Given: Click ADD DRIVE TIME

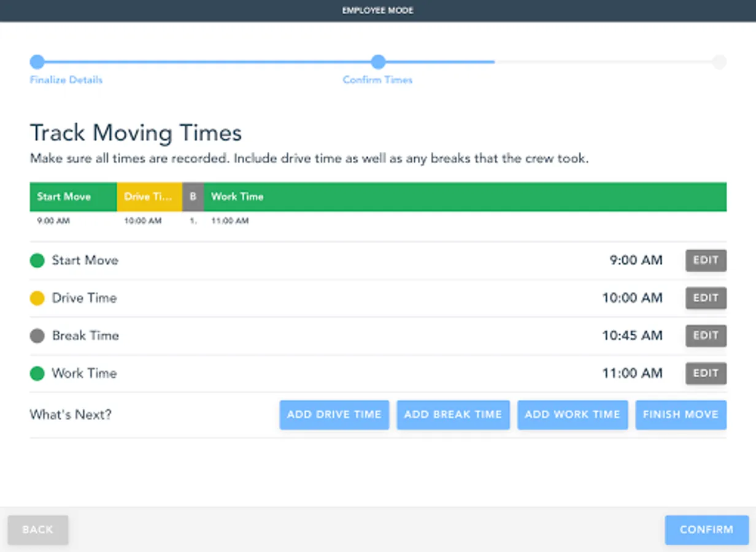Looking at the screenshot, I should (334, 415).
